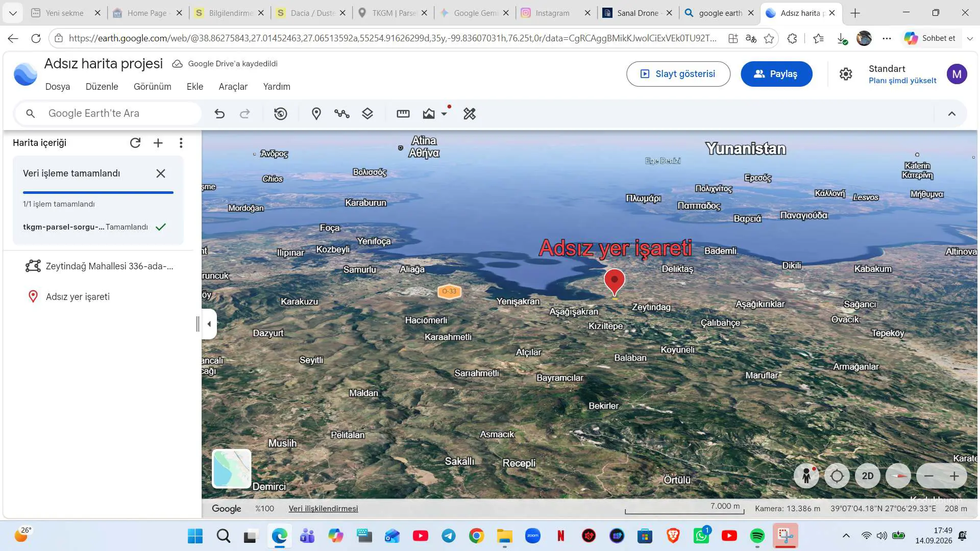Open the Araçlar menu

233,87
